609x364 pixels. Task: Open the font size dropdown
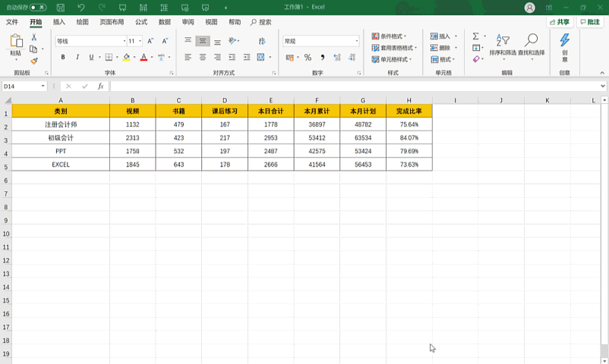click(140, 41)
